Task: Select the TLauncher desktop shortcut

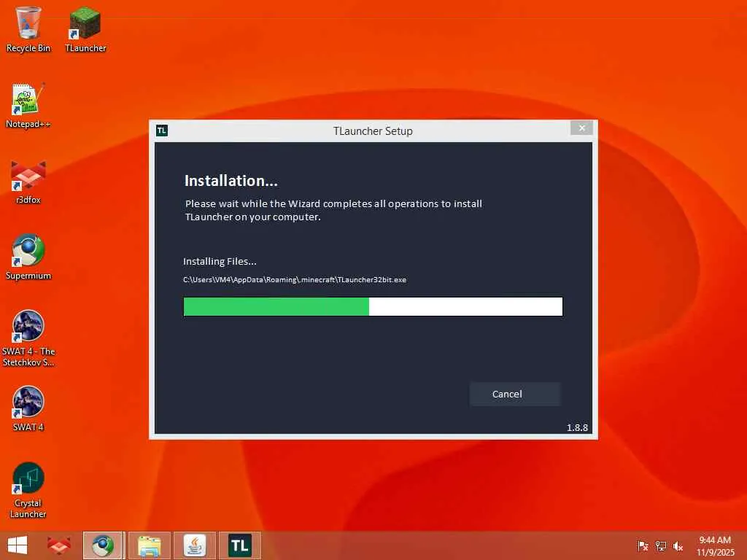Action: pyautogui.click(x=85, y=29)
